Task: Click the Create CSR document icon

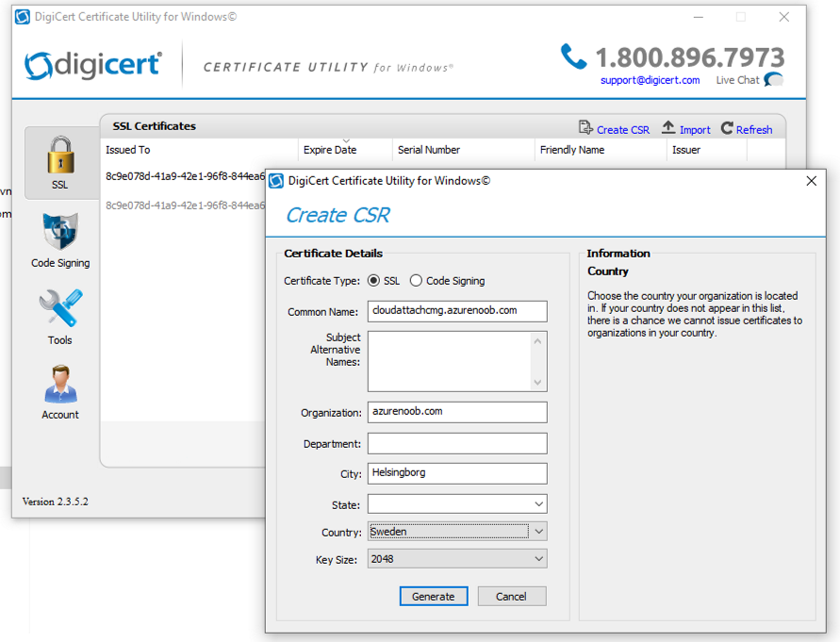Action: click(585, 128)
